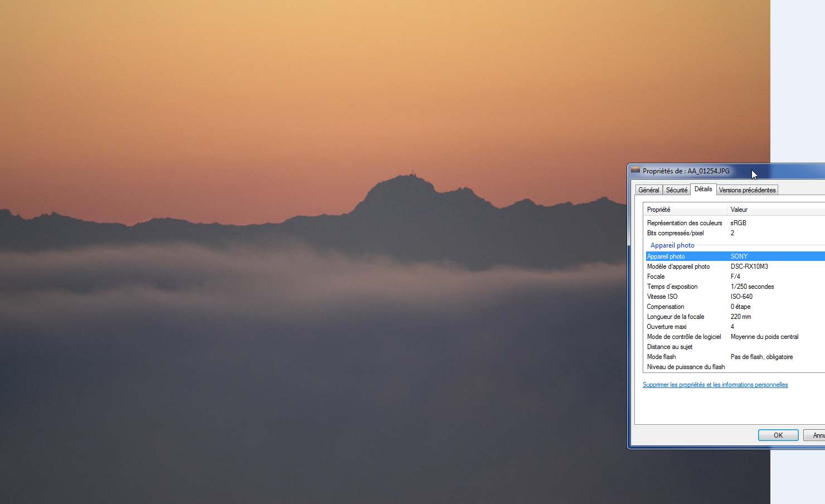
Task: Select the Représentation des couleurs row
Action: pyautogui.click(x=735, y=223)
